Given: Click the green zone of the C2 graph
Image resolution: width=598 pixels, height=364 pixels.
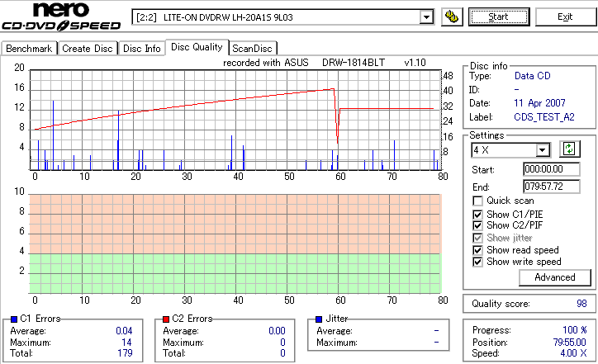Looking at the screenshot, I should 235,273.
